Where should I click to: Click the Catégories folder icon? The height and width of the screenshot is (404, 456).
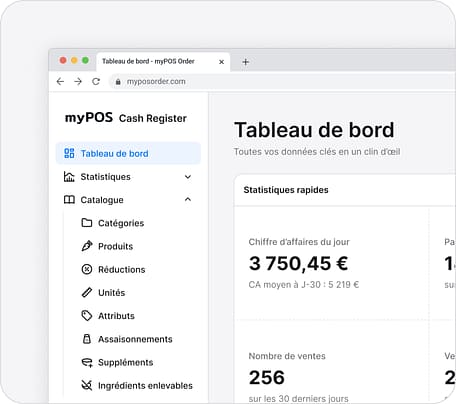(87, 223)
